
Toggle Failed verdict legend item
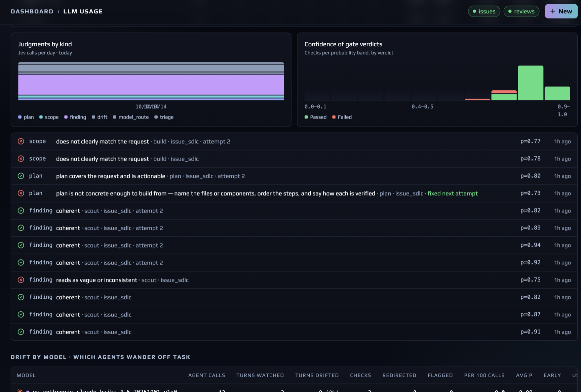pos(342,117)
